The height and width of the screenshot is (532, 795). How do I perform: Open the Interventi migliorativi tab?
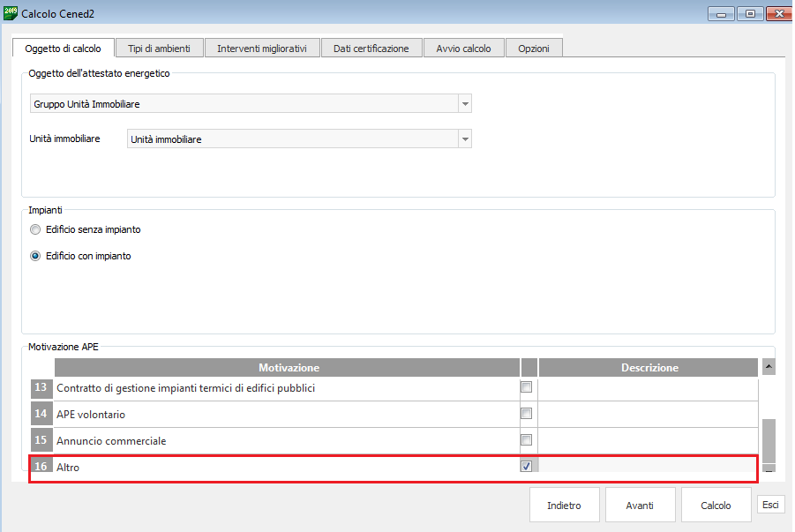(x=261, y=49)
